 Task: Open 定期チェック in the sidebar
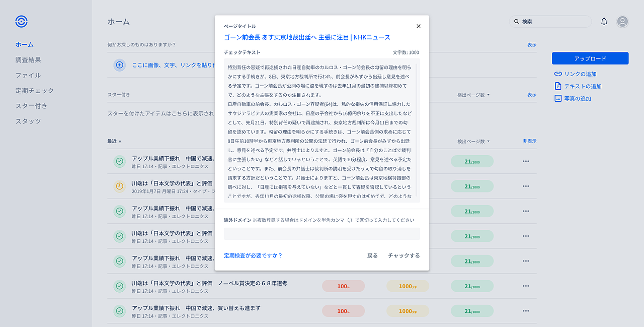click(x=35, y=91)
